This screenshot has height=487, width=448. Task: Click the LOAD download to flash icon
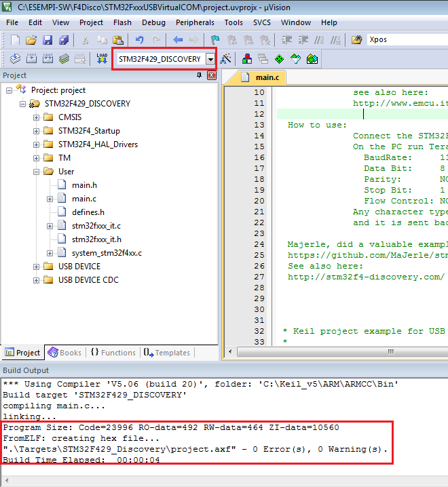point(102,58)
